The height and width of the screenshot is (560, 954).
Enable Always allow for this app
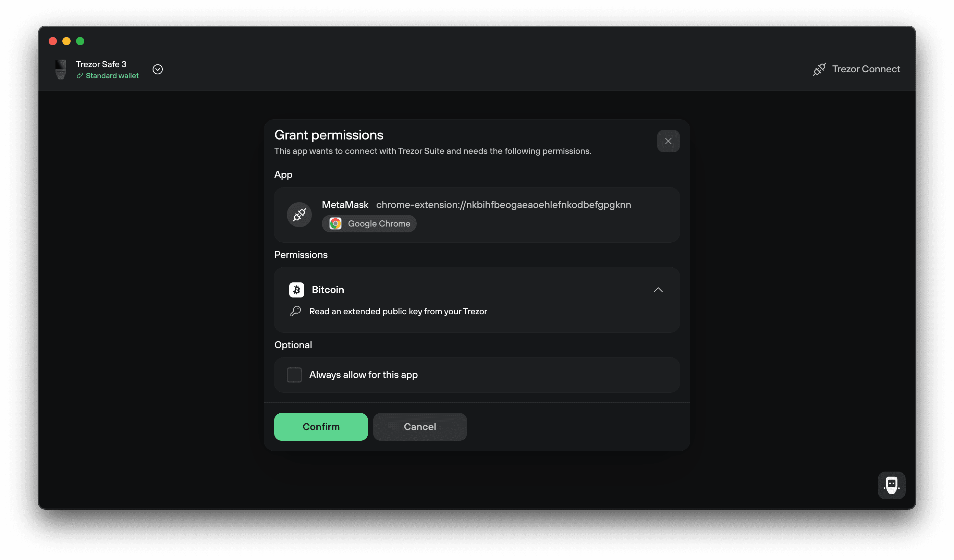(294, 375)
